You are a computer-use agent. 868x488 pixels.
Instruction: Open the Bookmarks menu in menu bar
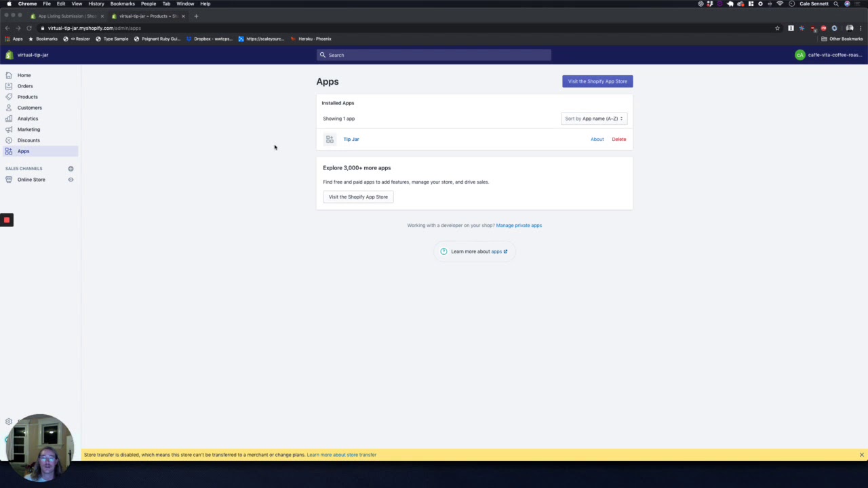[123, 3]
